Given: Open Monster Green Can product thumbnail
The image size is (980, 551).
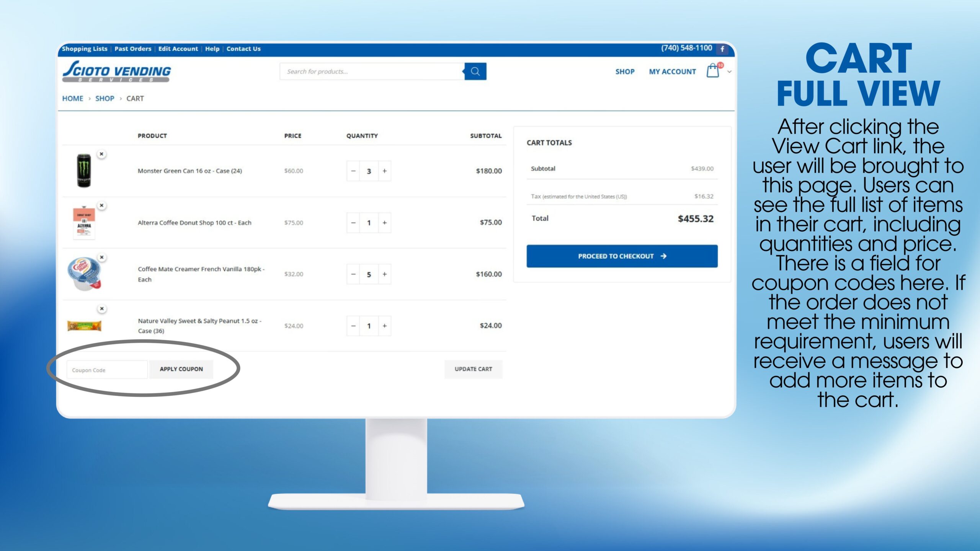Looking at the screenshot, I should click(84, 171).
